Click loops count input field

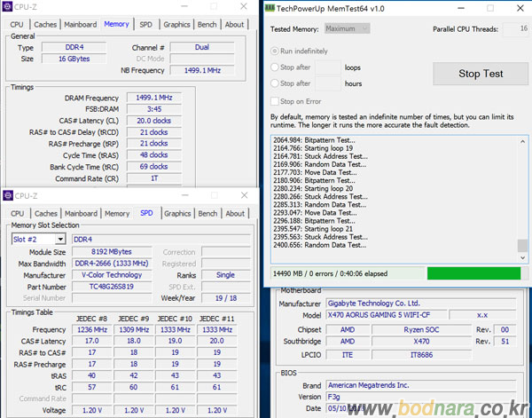(x=328, y=67)
